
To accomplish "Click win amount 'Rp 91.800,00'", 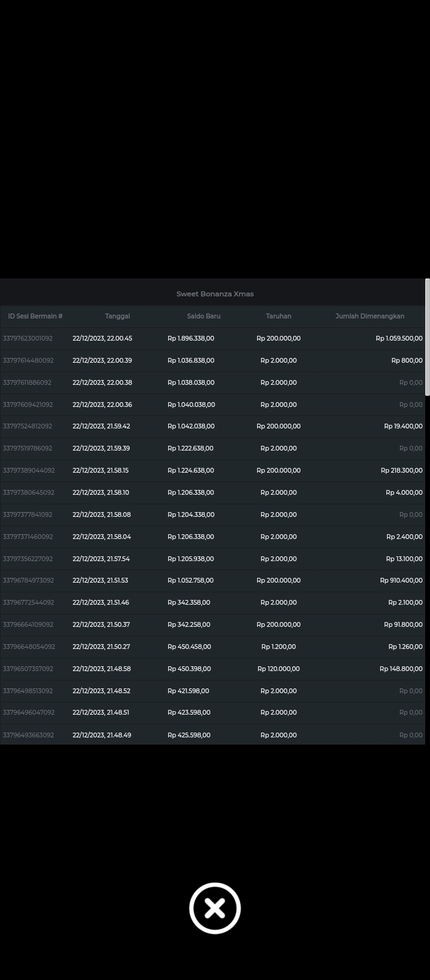I will click(403, 624).
